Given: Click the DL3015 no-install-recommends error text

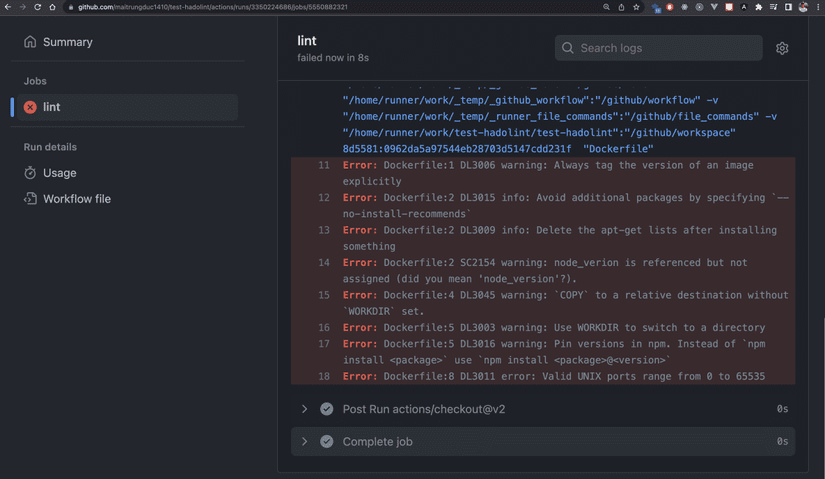Looking at the screenshot, I should click(x=566, y=206).
